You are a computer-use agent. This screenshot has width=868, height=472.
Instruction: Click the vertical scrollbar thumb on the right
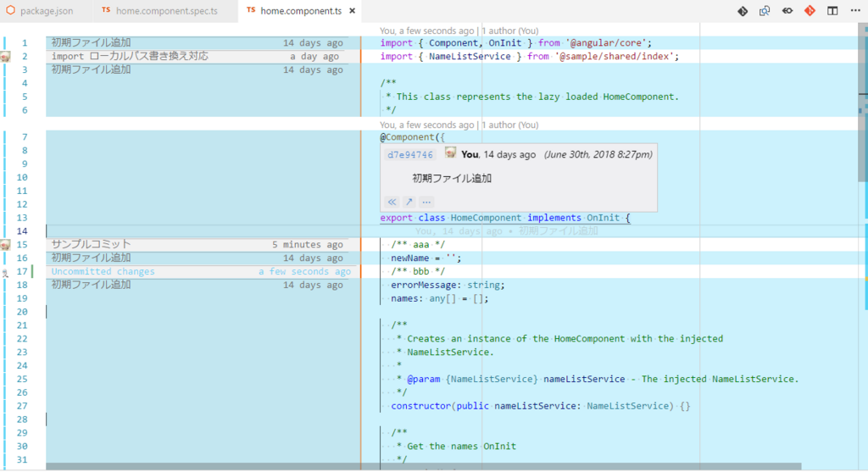pos(863,104)
